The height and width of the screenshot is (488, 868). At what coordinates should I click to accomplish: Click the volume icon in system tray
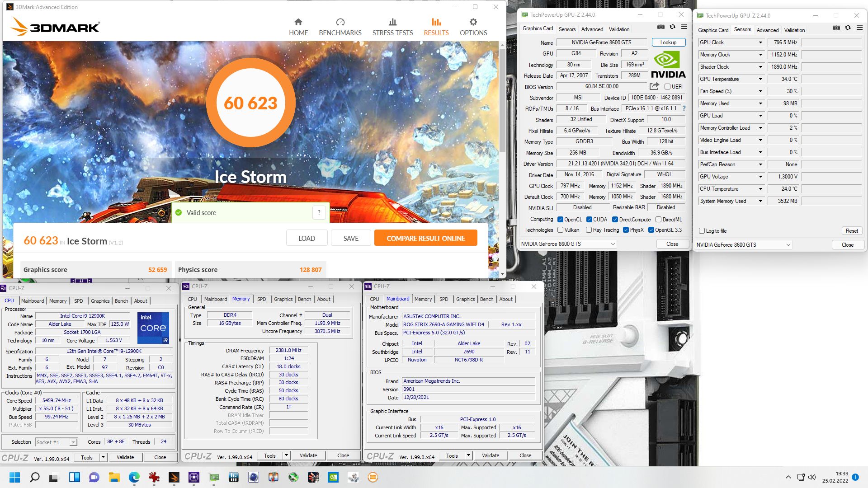click(x=812, y=477)
